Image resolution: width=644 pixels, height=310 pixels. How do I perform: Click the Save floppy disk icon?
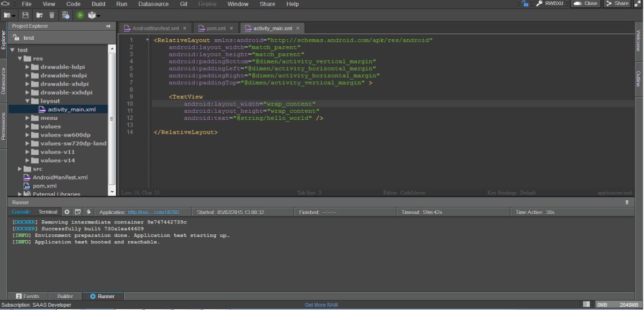coord(25,16)
